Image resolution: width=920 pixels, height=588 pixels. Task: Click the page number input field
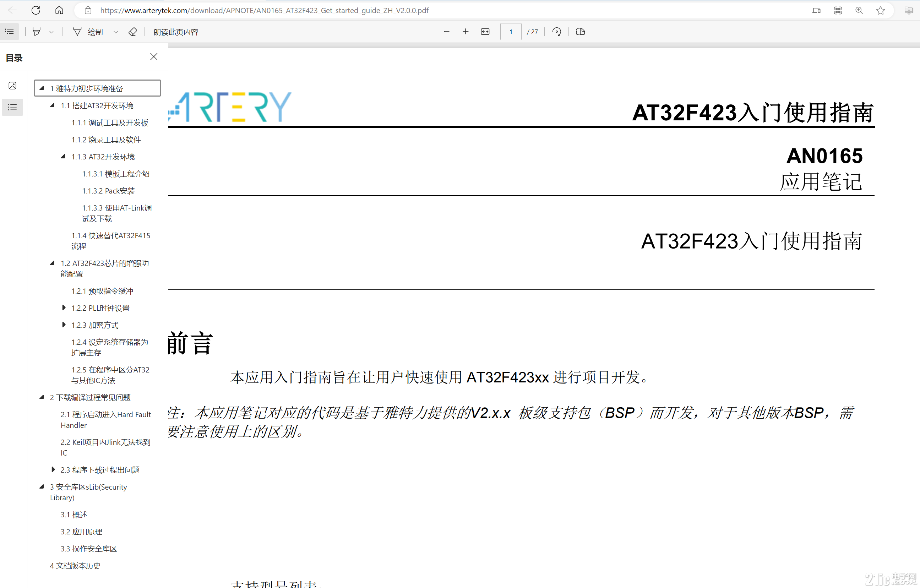point(511,32)
